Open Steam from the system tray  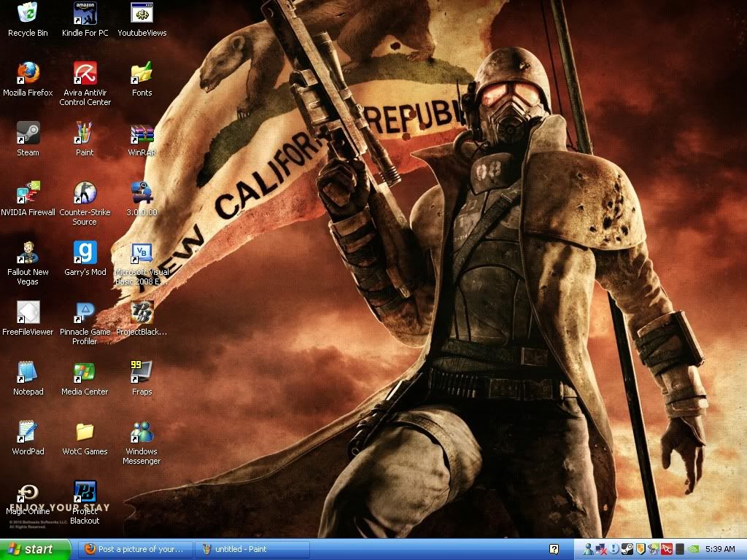627,550
